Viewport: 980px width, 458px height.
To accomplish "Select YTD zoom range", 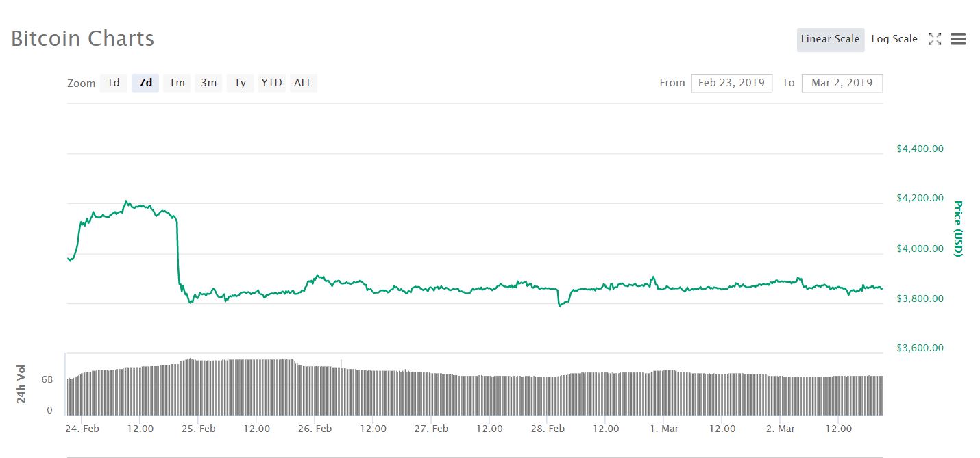I will pyautogui.click(x=271, y=83).
